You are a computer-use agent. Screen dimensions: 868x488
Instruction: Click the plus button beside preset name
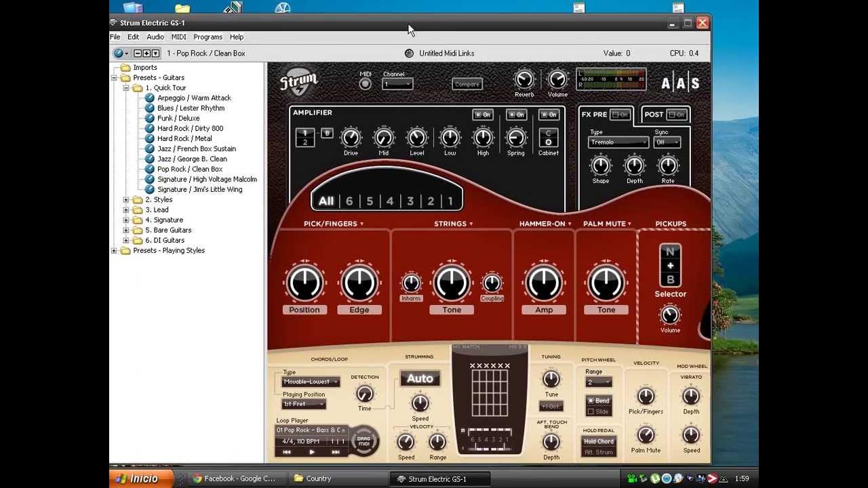(146, 53)
